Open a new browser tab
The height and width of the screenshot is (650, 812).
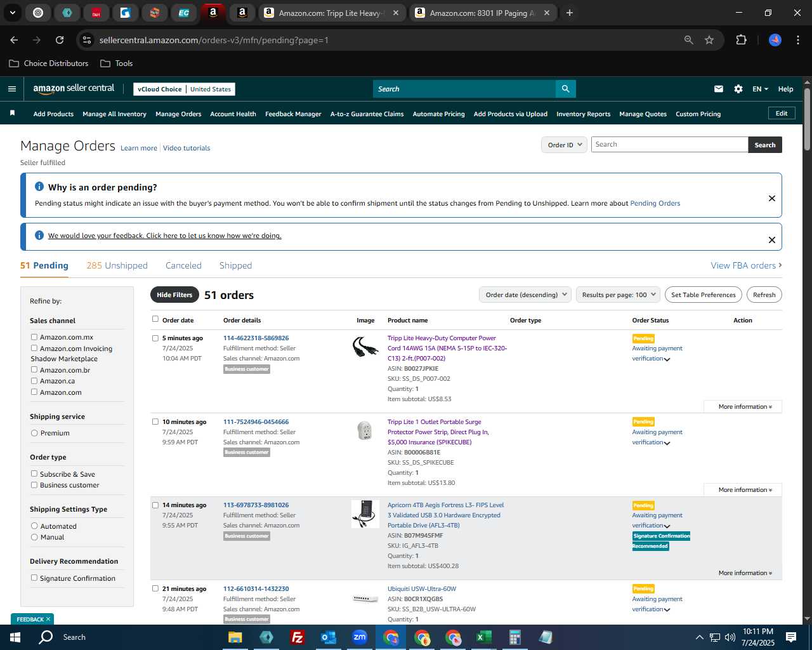(x=570, y=13)
